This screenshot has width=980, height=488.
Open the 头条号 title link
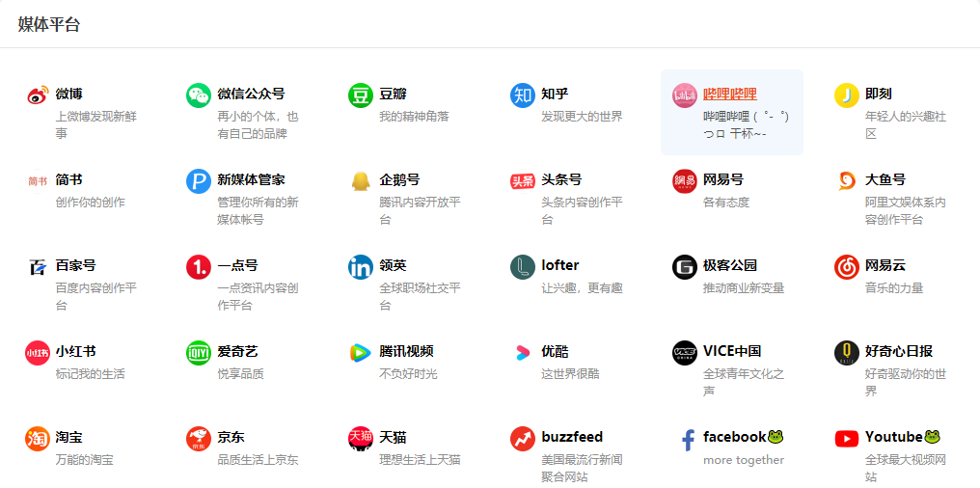click(561, 180)
